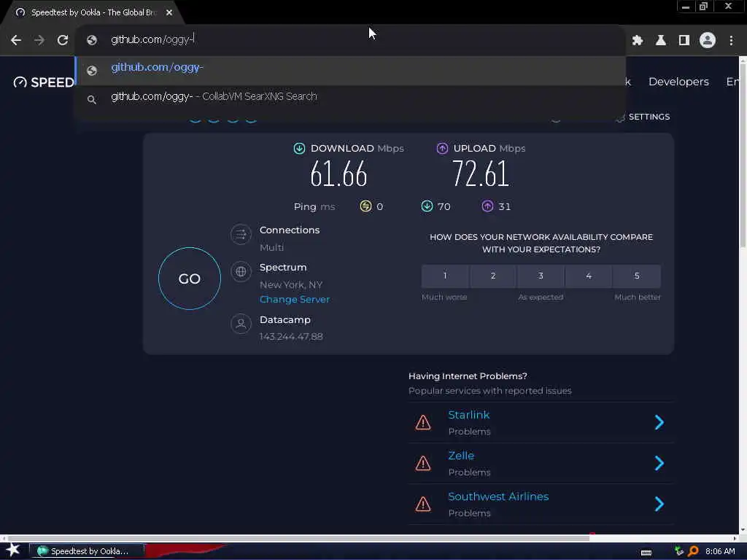Screen dimensions: 747x560
Task: Open the Zelle problems link
Action: tap(461, 456)
